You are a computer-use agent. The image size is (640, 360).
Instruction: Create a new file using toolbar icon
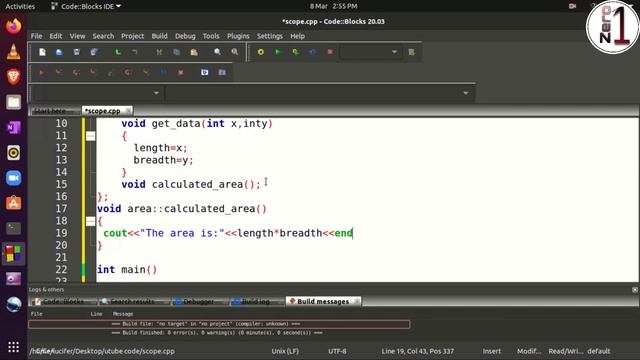42,52
